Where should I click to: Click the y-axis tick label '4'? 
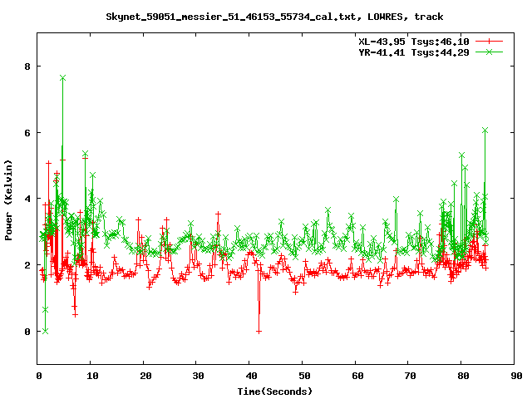(x=27, y=199)
